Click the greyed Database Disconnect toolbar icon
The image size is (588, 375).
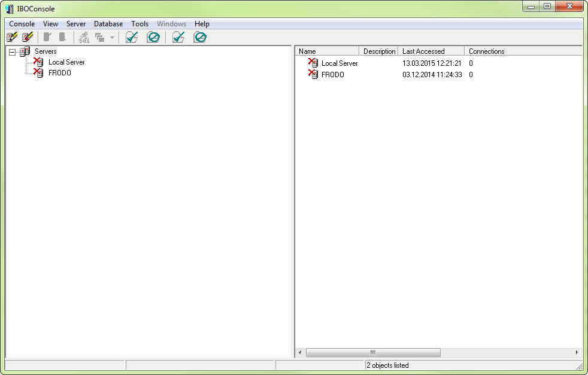(62, 37)
